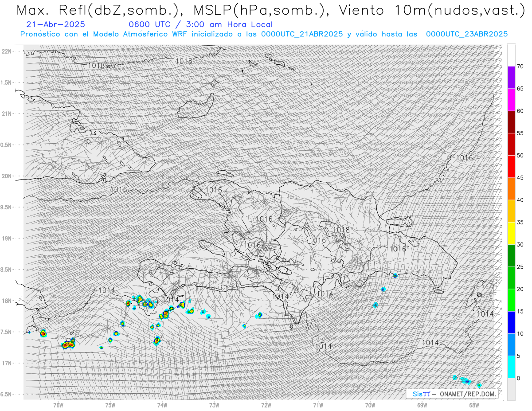Screen dimensions: 532x411
Task: Click the '72W' longitude axis label
Action: click(x=266, y=405)
